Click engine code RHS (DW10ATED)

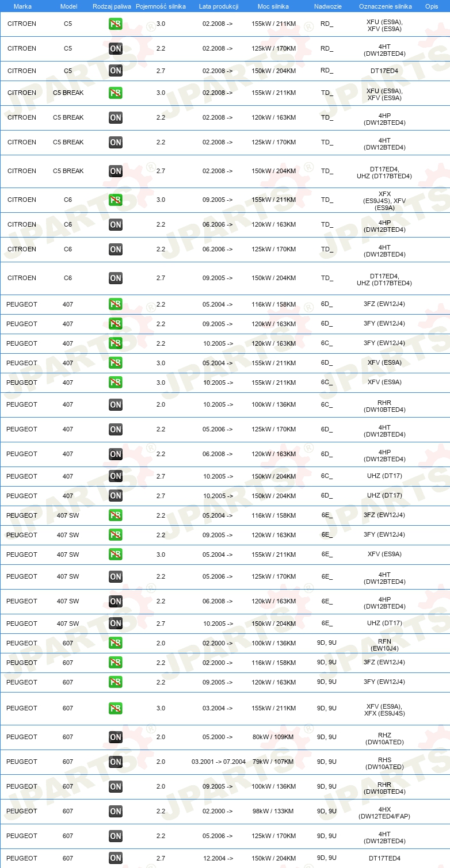[384, 763]
